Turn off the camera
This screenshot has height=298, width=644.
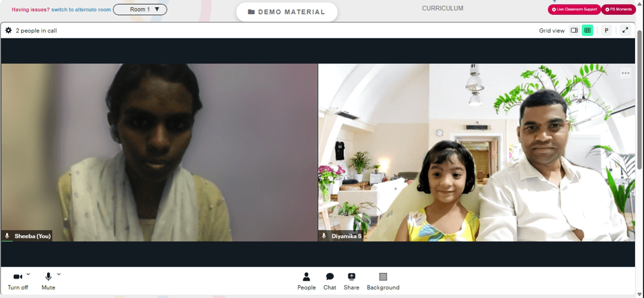(x=17, y=281)
